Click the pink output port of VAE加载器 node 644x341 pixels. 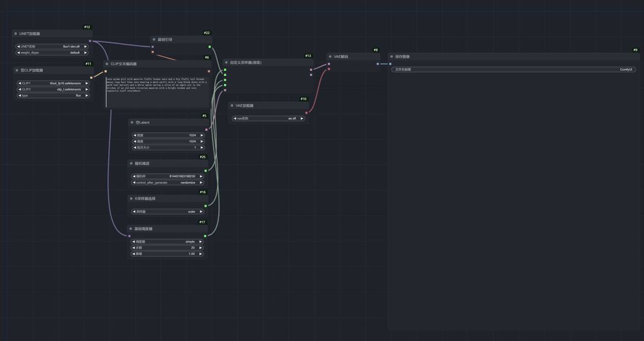(x=306, y=112)
